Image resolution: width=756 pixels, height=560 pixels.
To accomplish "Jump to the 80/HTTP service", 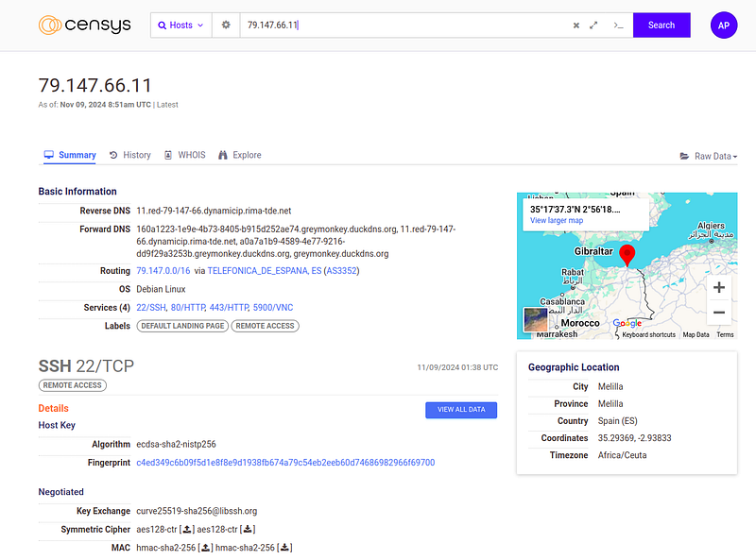I will pyautogui.click(x=188, y=308).
